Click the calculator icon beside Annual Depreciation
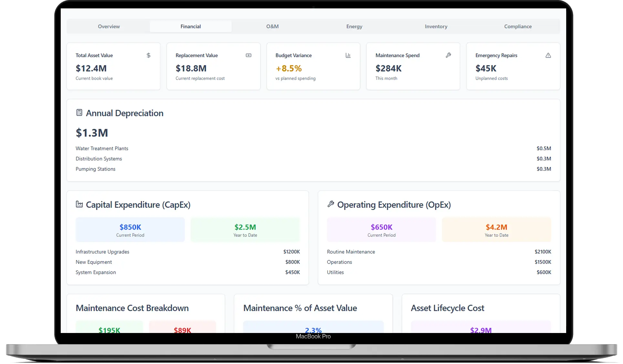The image size is (623, 364). (x=79, y=112)
